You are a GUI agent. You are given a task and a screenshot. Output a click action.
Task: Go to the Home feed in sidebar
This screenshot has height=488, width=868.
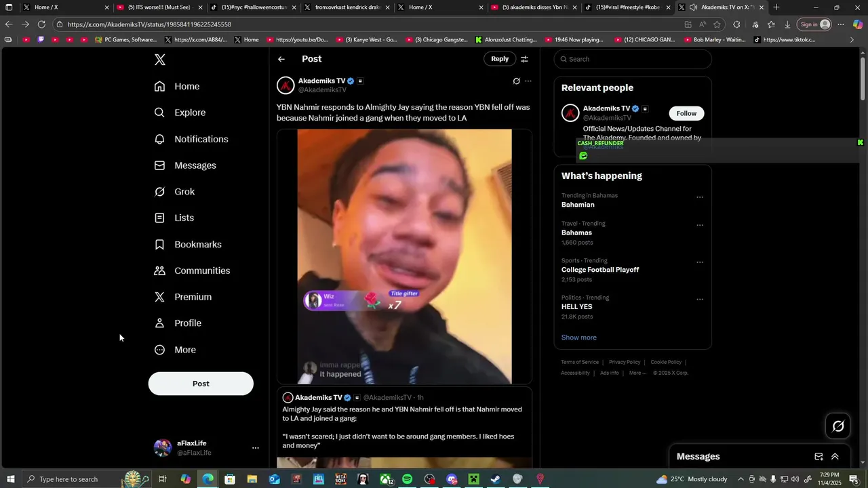tap(177, 86)
